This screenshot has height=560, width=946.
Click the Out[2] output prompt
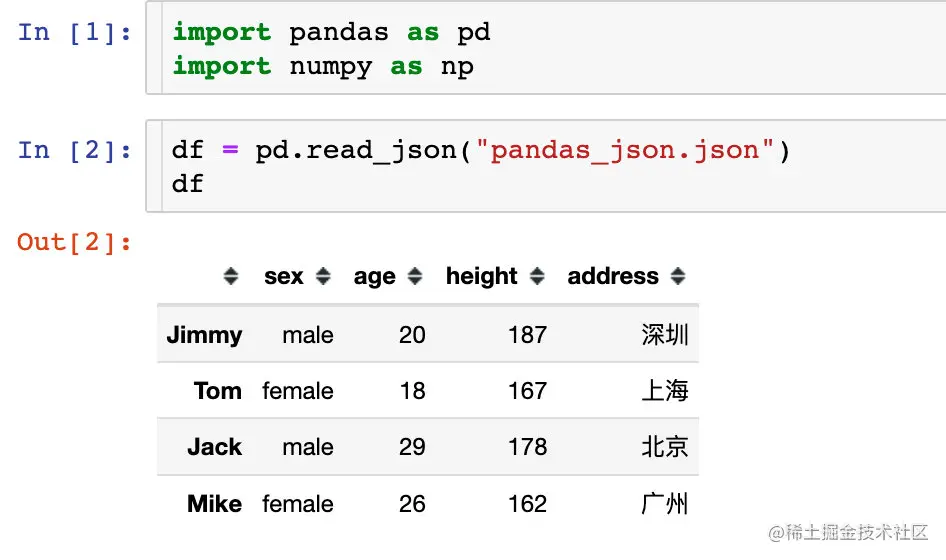[74, 243]
